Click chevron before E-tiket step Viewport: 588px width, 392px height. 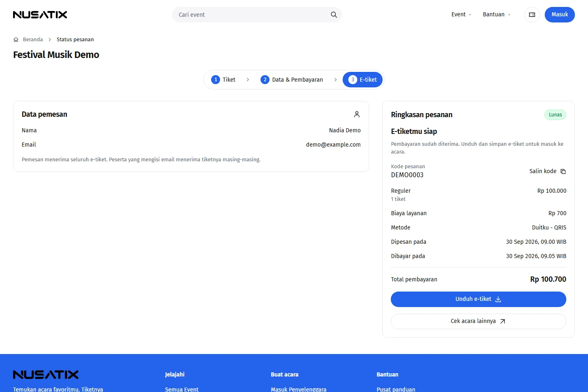[x=336, y=80]
